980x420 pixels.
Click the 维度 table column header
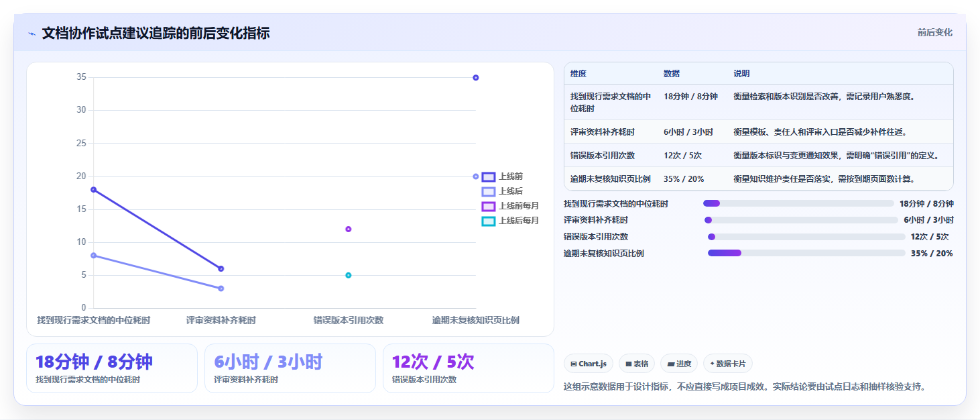pos(578,74)
